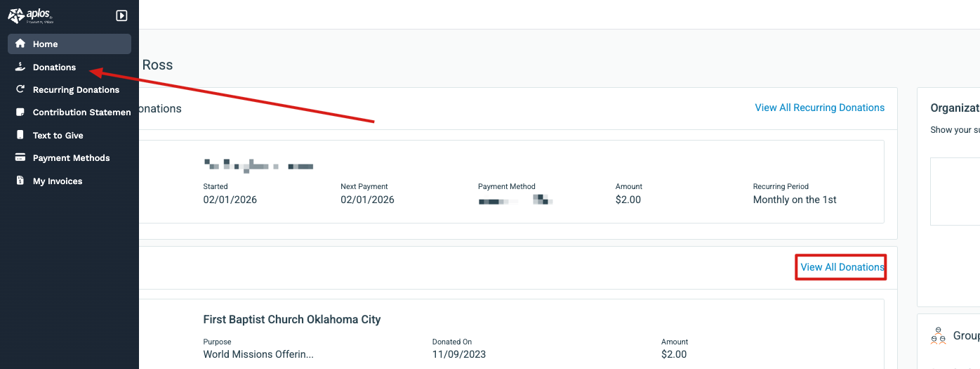Collapse the sidebar with the arrow toggle
This screenshot has width=980, height=369.
[x=121, y=15]
